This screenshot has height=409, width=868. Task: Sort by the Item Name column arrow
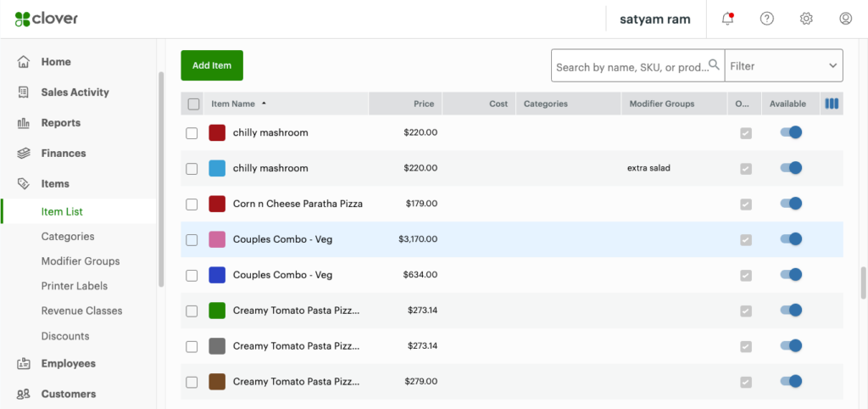(x=264, y=104)
